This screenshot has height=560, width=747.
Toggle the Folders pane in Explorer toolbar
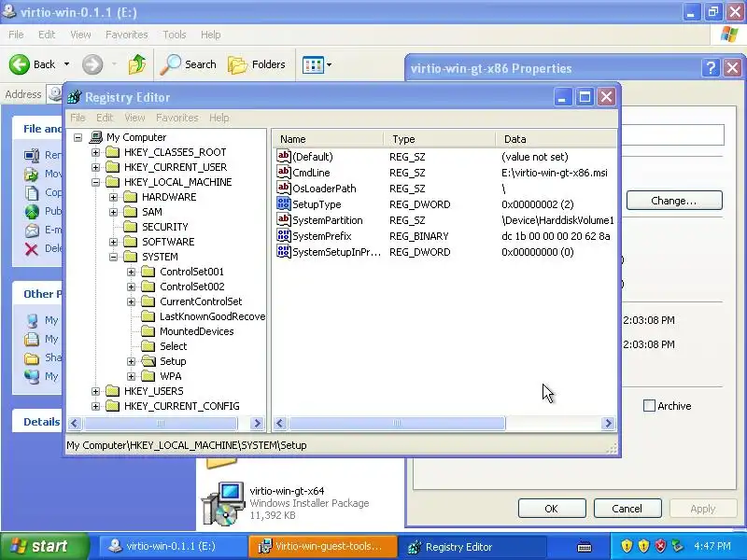257,64
